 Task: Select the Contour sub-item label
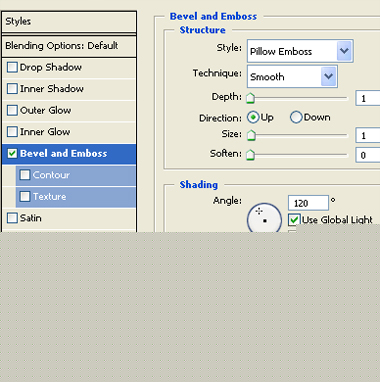51,175
